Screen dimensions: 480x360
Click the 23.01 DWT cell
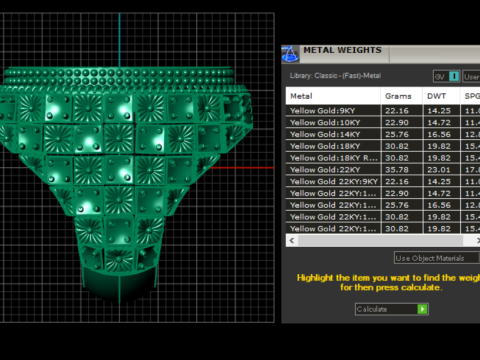(441, 170)
